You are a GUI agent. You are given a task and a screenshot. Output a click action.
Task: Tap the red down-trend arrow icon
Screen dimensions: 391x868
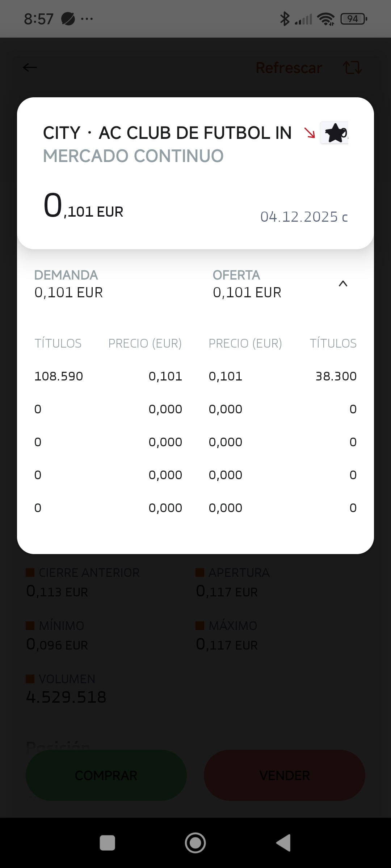[x=310, y=133]
